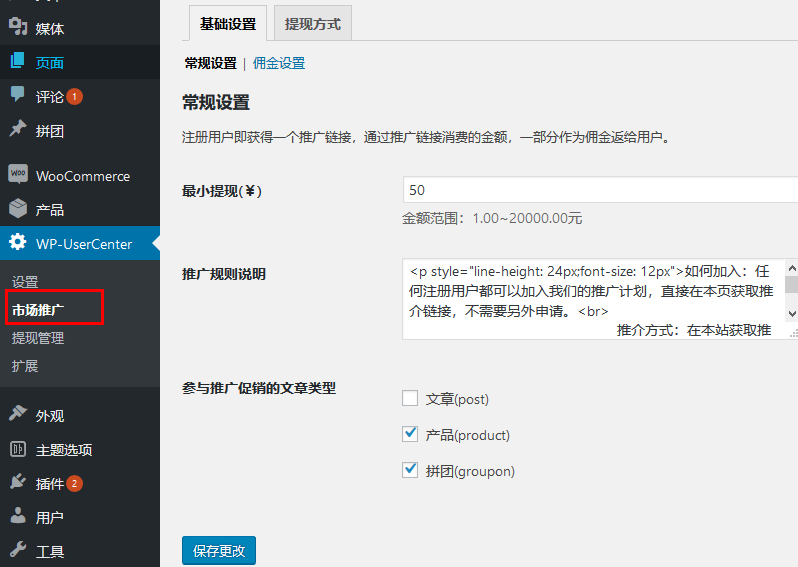The image size is (798, 567).
Task: Select the WP-UserCenter menu item
Action: tap(80, 243)
